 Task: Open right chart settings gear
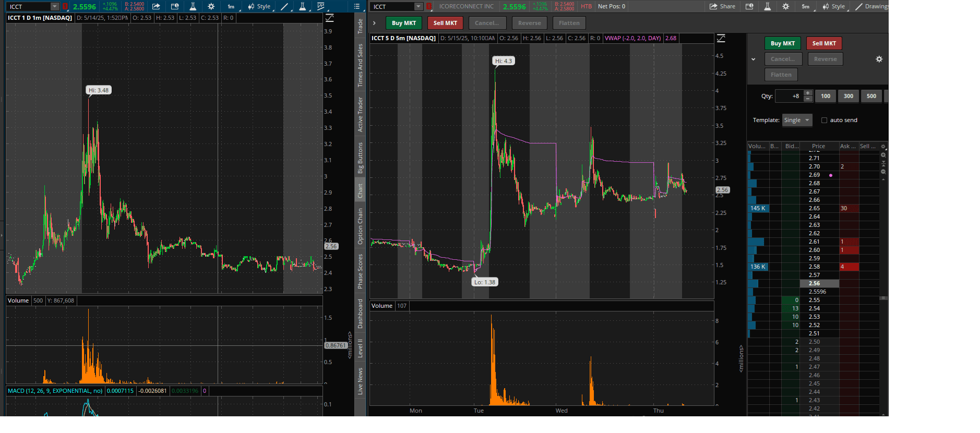(785, 6)
